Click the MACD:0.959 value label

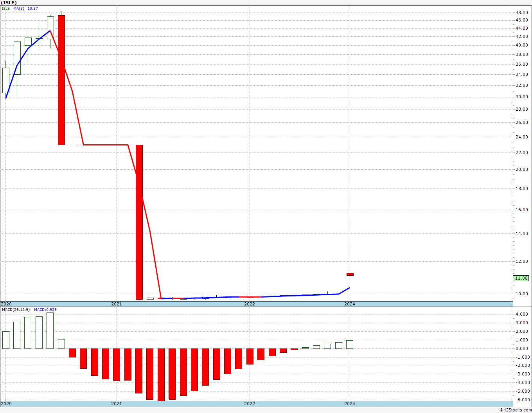pyautogui.click(x=45, y=309)
